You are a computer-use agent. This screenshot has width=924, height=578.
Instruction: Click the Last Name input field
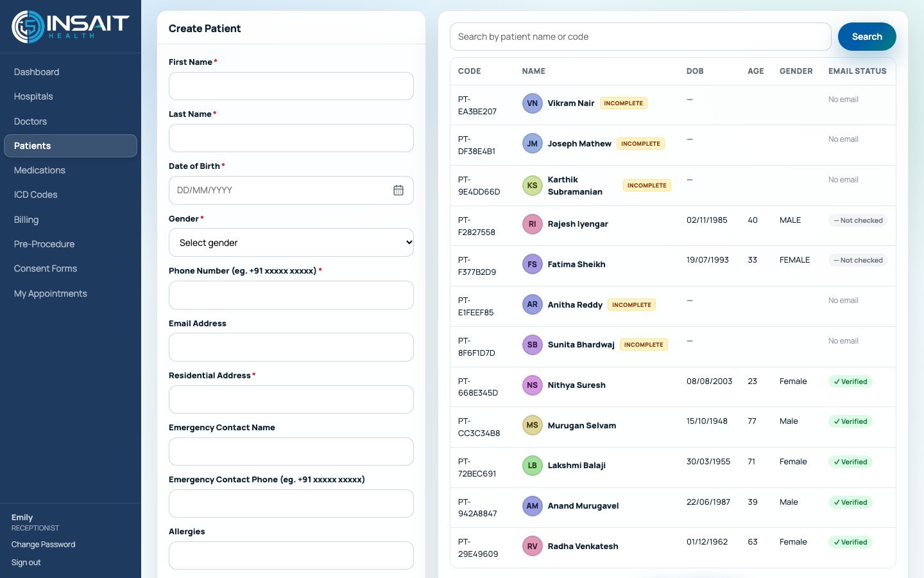coord(291,138)
